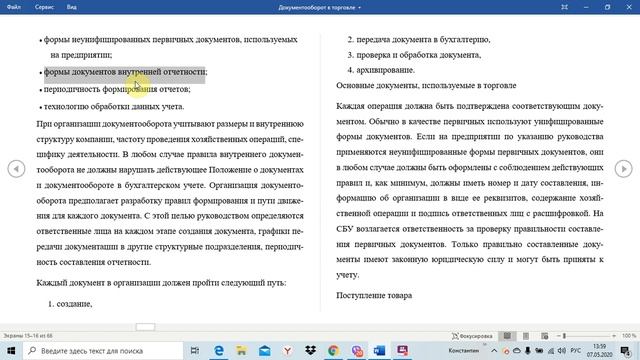Go to previous screen arrow
Screen dimensions: 640x360
[x=16, y=169]
